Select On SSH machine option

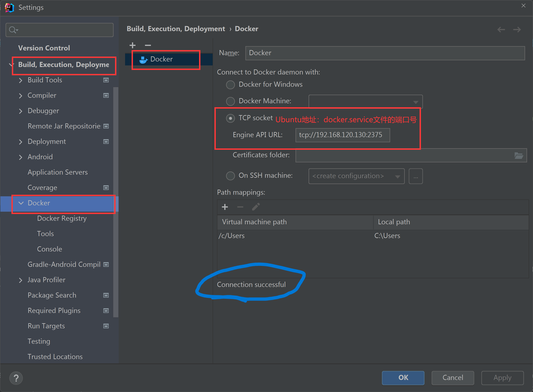(x=230, y=176)
